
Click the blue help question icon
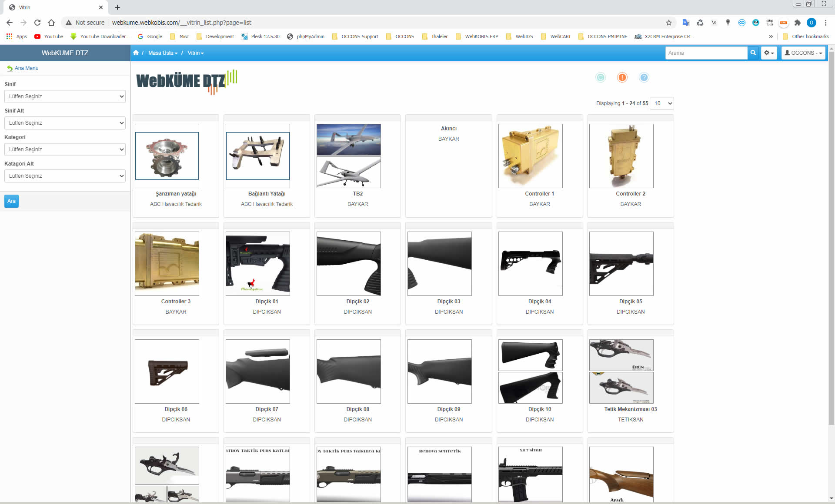pos(644,77)
